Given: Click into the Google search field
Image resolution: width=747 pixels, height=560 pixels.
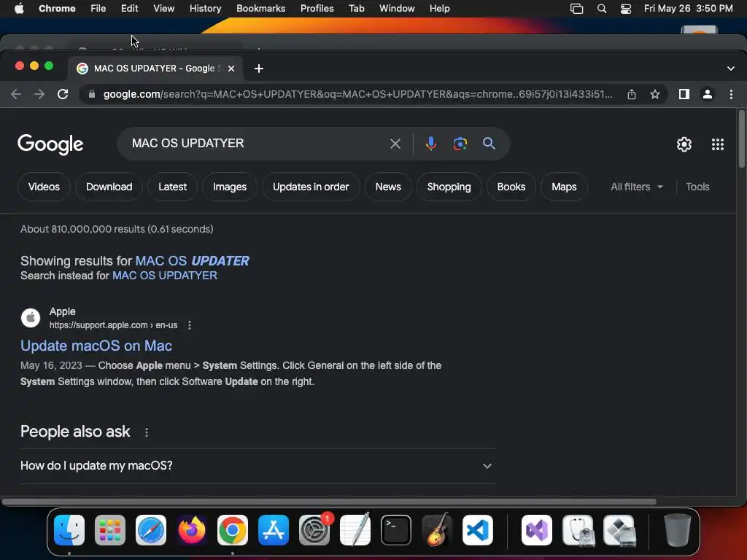Looking at the screenshot, I should pyautogui.click(x=258, y=144).
